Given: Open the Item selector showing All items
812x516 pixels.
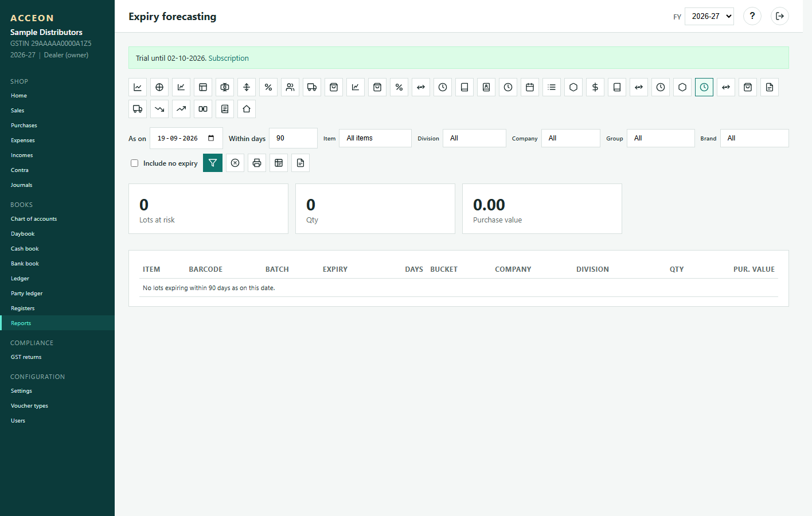Looking at the screenshot, I should [x=376, y=138].
